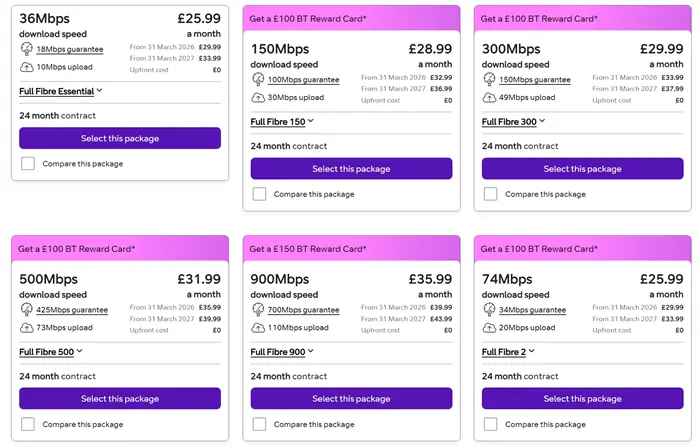Tick compare checkbox for 36Mbps package
This screenshot has width=700, height=447.
[28, 163]
